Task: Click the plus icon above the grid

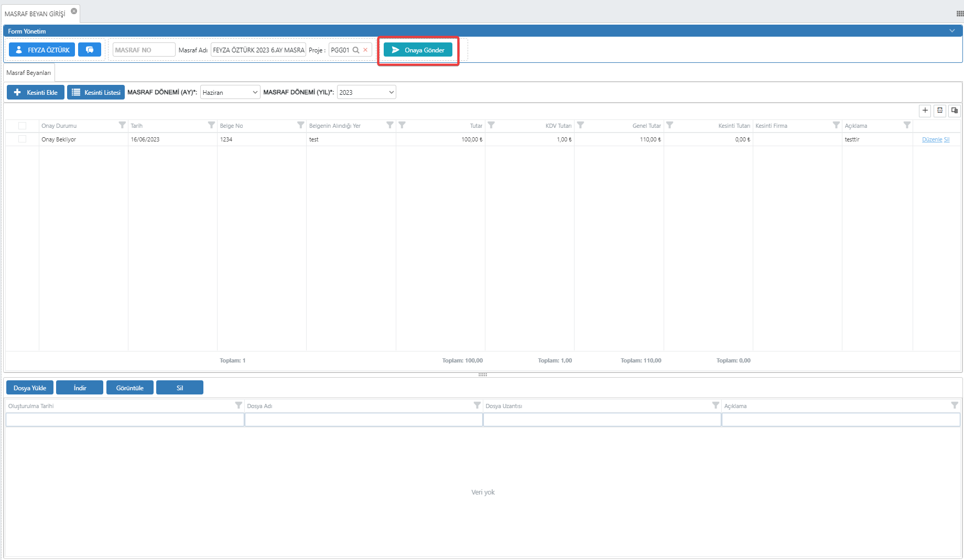Action: (925, 111)
